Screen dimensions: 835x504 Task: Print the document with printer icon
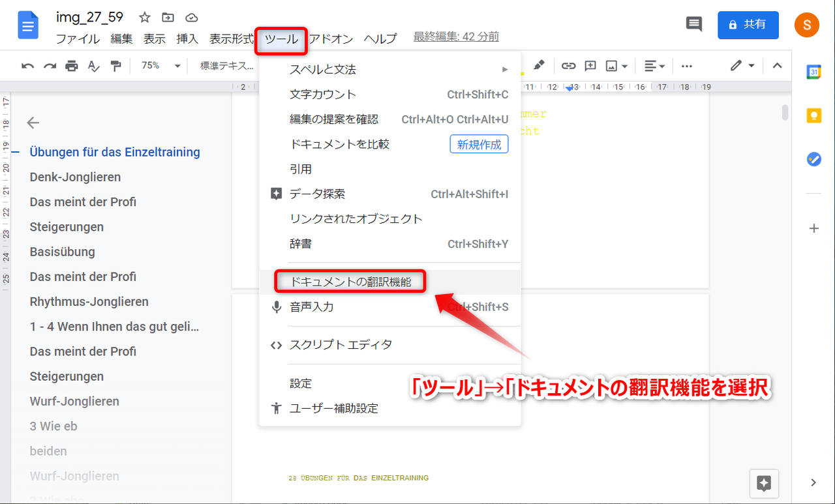click(x=72, y=66)
